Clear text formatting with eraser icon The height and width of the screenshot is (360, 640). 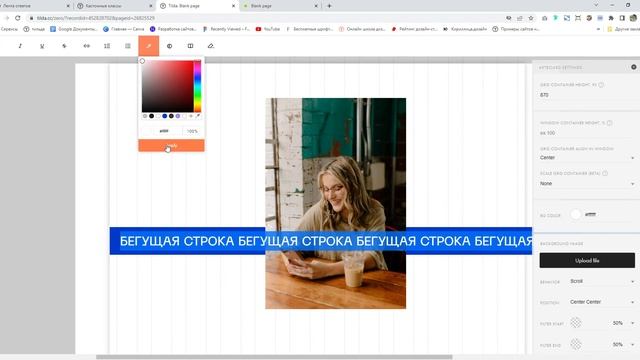coord(211,46)
